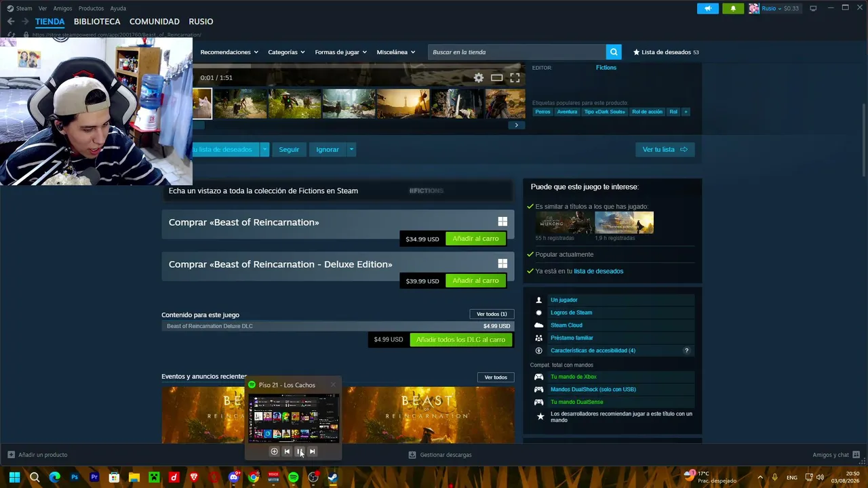The image size is (868, 488).
Task: Skip to next Spotify track
Action: [x=313, y=451]
